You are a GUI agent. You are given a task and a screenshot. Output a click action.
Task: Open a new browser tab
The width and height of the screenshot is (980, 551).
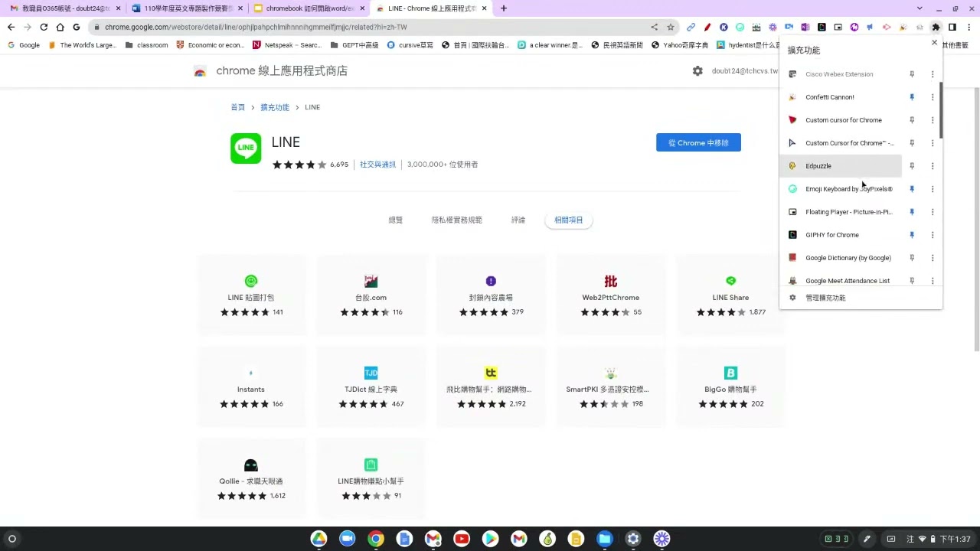point(503,8)
